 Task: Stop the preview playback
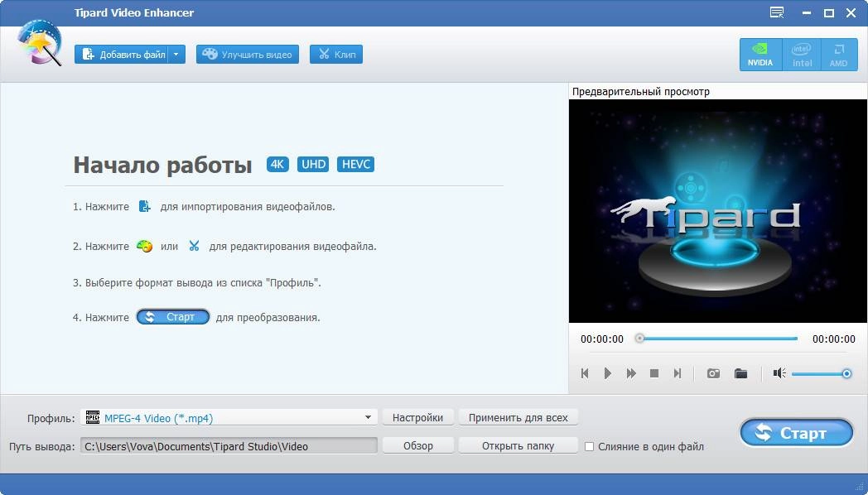(654, 373)
